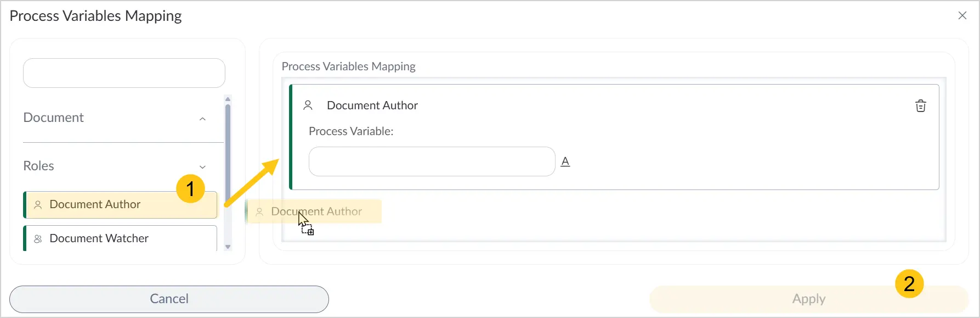Click the group icon on the Document Watcher role
This screenshot has height=318, width=980.
tap(38, 239)
